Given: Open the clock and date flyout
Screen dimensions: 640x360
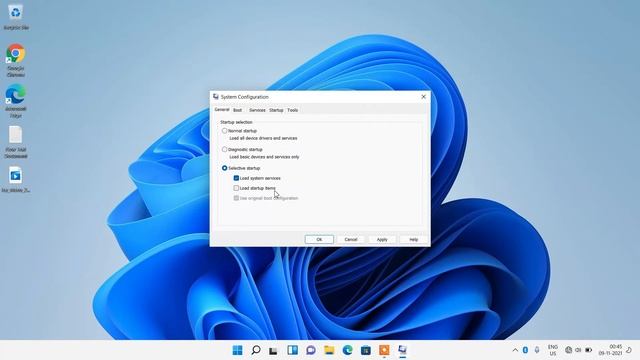Looking at the screenshot, I should 611,350.
